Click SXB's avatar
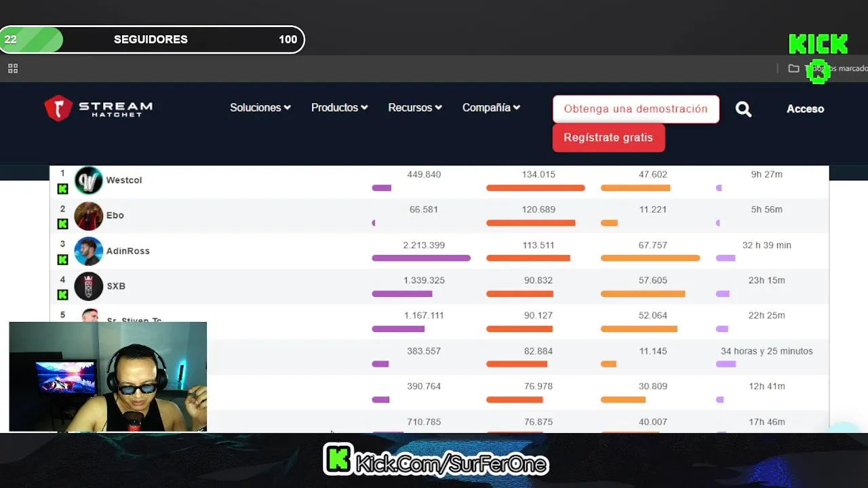Image resolution: width=868 pixels, height=488 pixels. coord(88,286)
